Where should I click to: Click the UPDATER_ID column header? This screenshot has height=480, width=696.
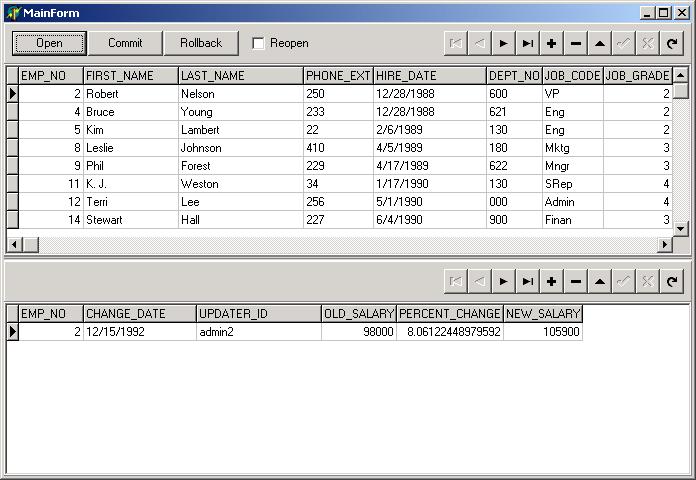259,313
